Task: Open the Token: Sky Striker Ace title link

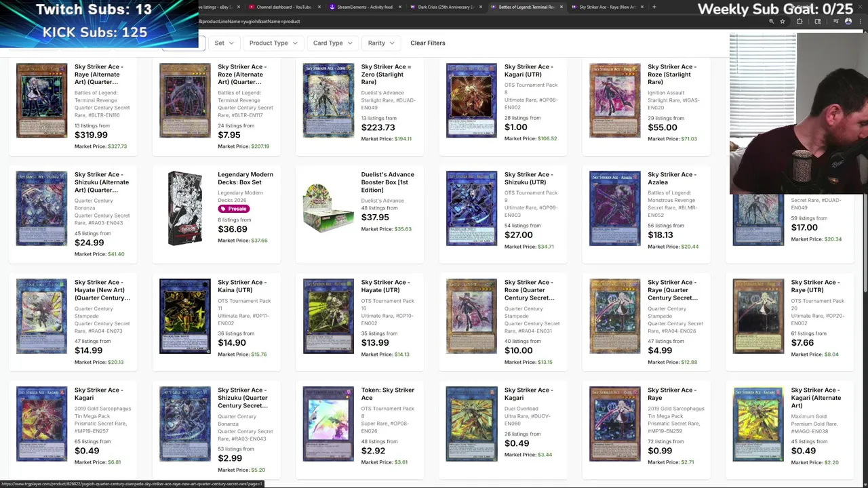Action: [x=387, y=394]
